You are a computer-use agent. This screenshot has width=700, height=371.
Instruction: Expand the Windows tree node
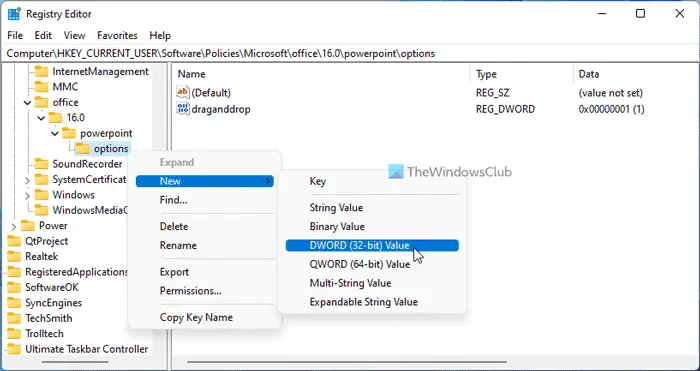pyautogui.click(x=27, y=196)
